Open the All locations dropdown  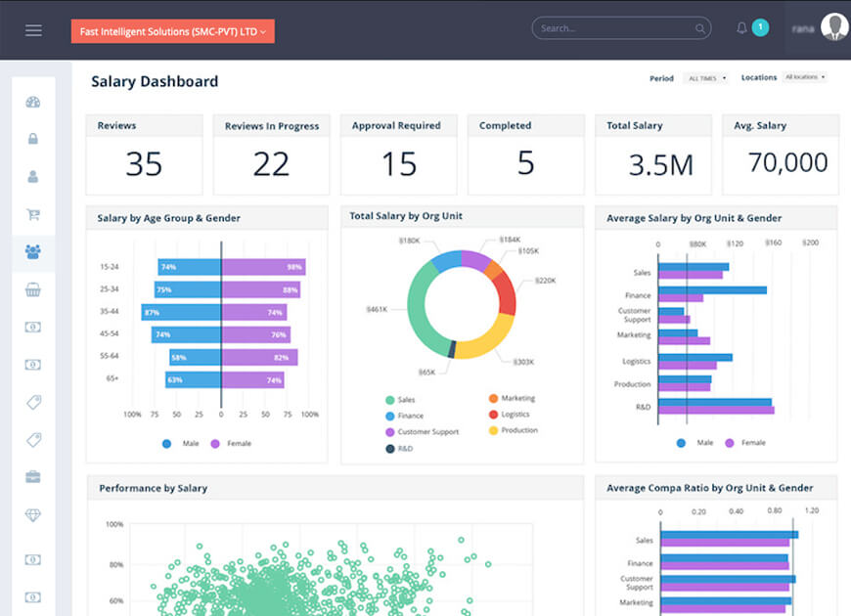point(805,77)
